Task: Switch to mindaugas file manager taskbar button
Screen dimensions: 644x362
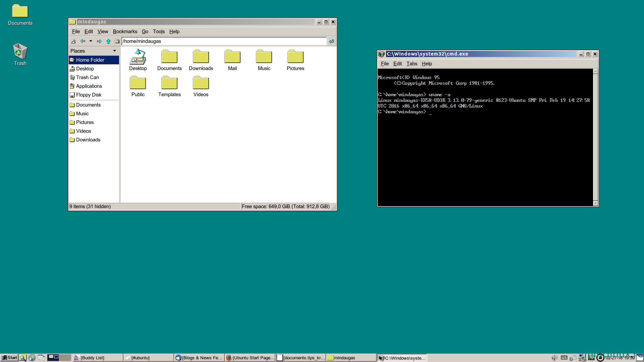Action: tap(351, 358)
